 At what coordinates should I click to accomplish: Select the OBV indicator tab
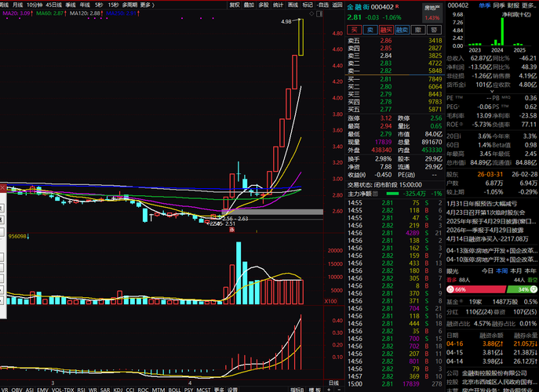pos(16,390)
